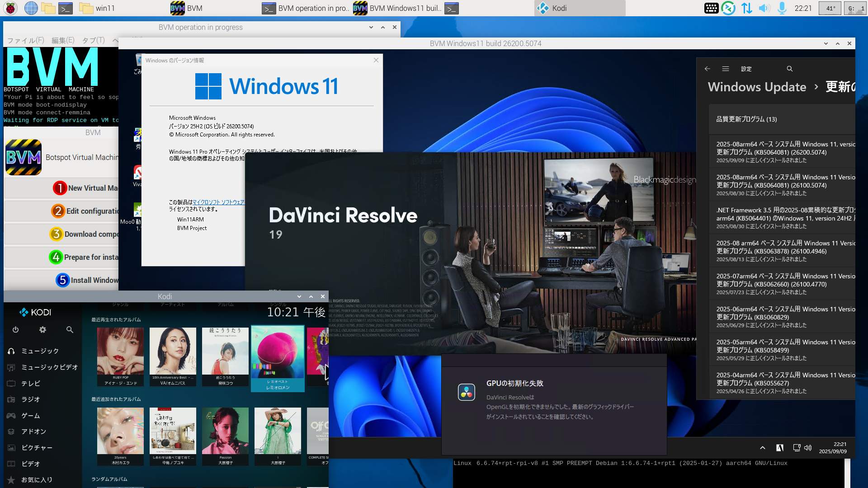Select update KB5064081 (26100.5074) entry
The width and height of the screenshot is (868, 488).
coord(782,185)
